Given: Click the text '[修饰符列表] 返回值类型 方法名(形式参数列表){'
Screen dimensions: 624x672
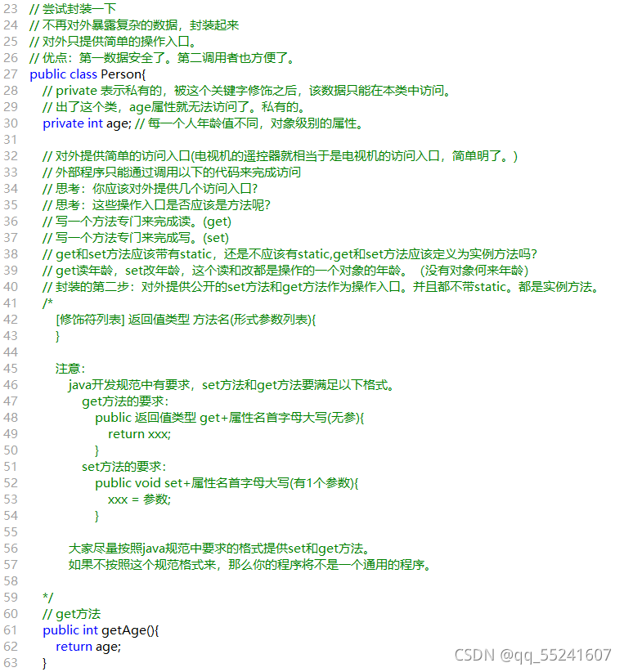Looking at the screenshot, I should 186,320.
